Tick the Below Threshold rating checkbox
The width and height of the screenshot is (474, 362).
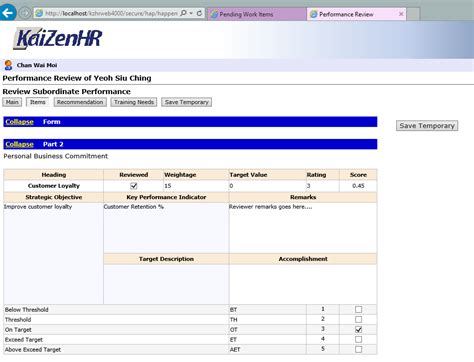coord(358,309)
